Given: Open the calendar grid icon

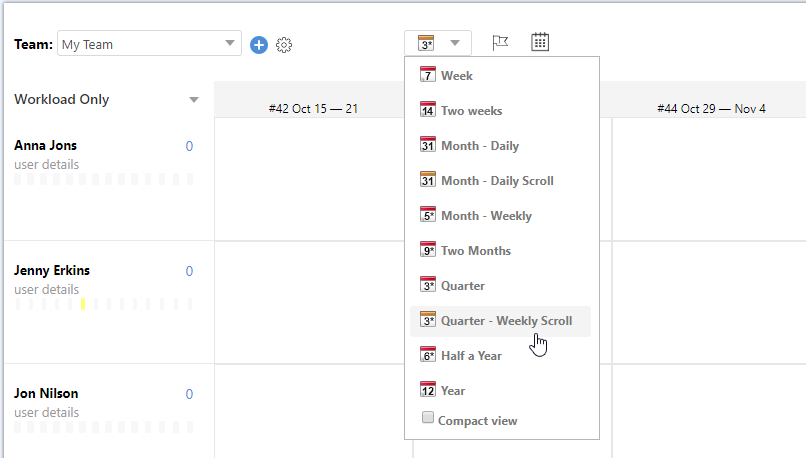Looking at the screenshot, I should pyautogui.click(x=540, y=42).
